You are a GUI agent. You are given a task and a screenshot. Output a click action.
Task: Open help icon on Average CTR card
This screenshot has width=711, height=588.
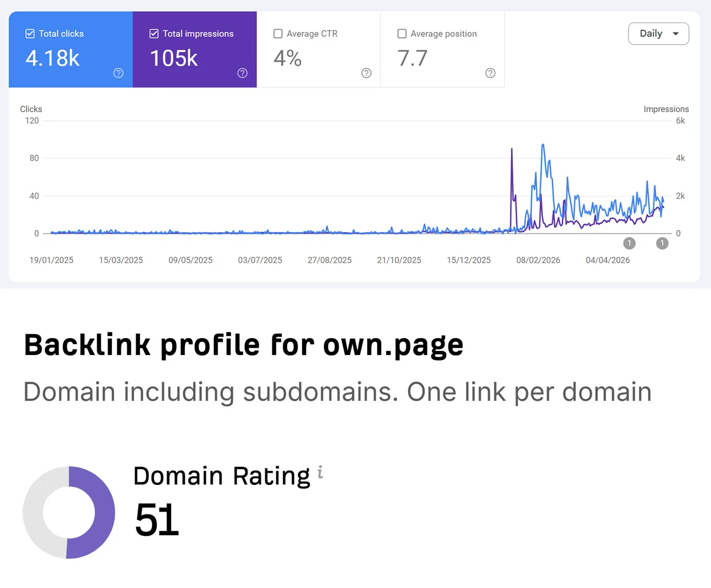pos(366,73)
